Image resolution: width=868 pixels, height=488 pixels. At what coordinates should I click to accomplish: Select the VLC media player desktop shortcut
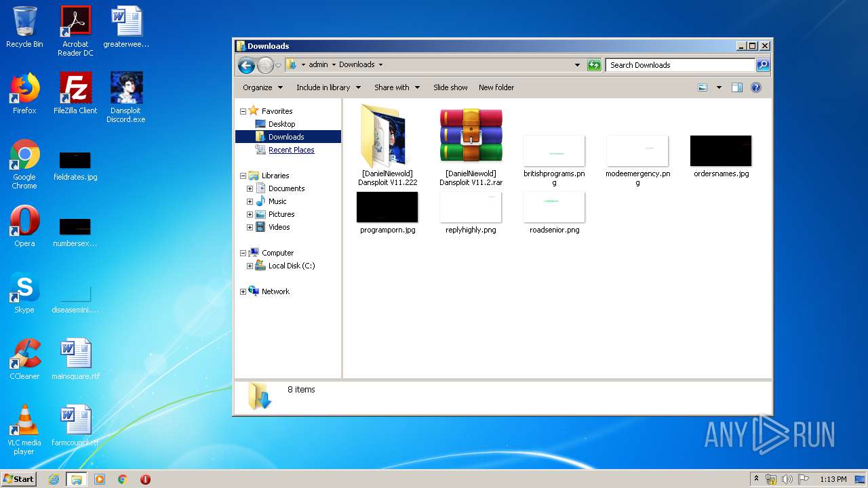click(x=24, y=430)
